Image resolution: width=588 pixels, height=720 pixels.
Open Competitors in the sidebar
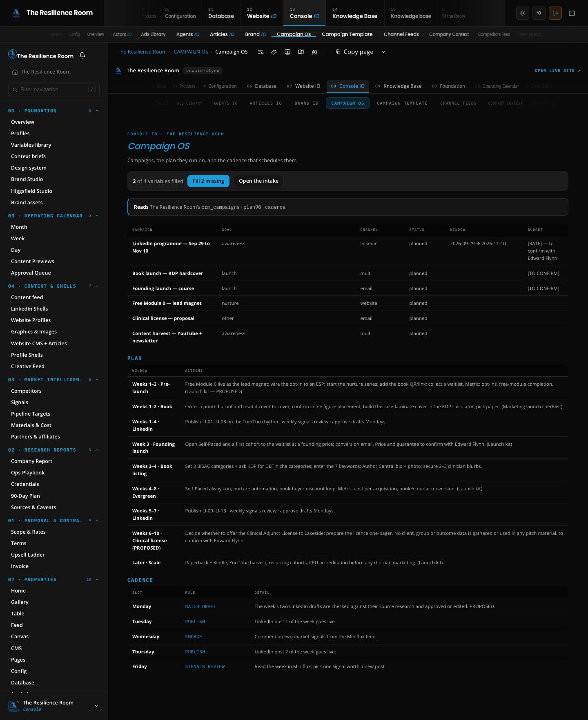pyautogui.click(x=26, y=391)
